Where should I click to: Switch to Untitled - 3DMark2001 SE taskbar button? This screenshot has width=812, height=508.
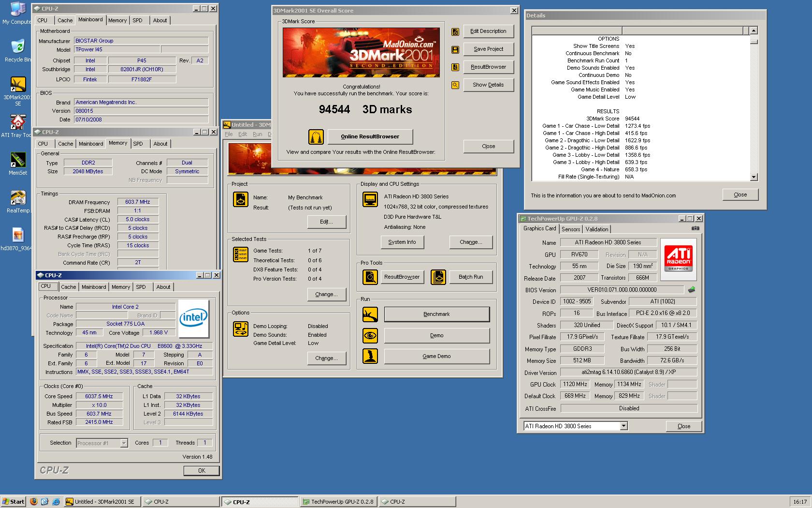click(102, 502)
